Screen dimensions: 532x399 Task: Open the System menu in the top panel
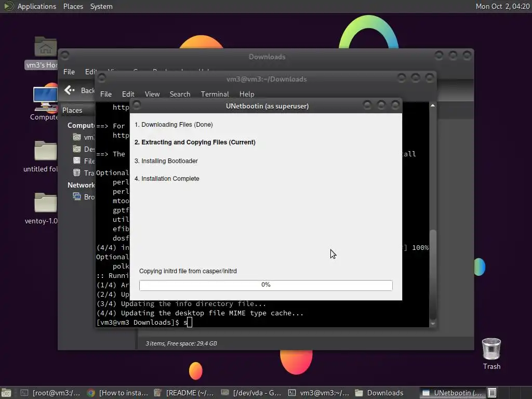point(101,6)
